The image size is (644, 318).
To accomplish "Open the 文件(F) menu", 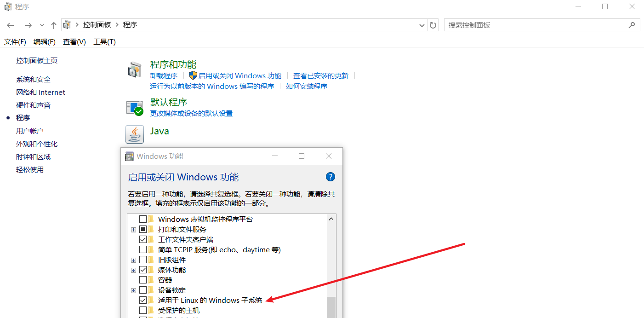I will (15, 41).
